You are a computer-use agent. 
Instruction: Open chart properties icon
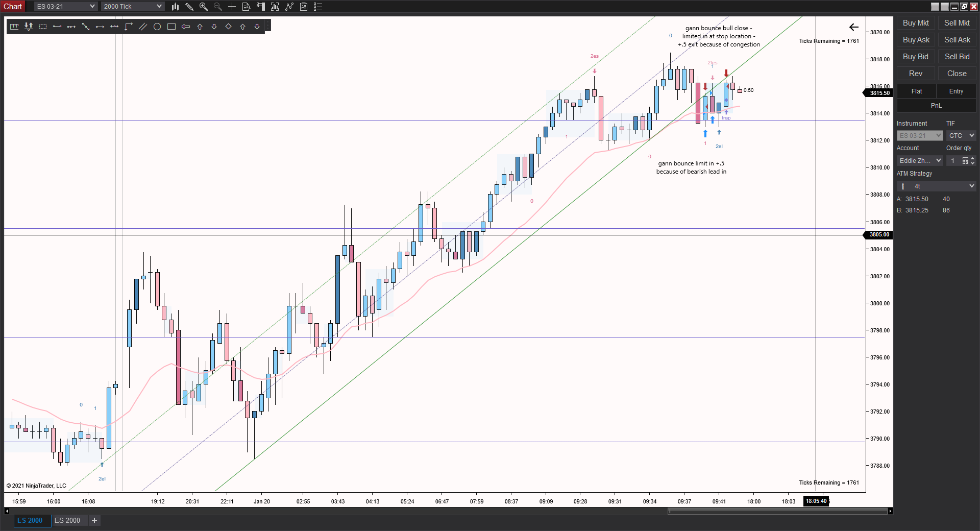point(304,7)
